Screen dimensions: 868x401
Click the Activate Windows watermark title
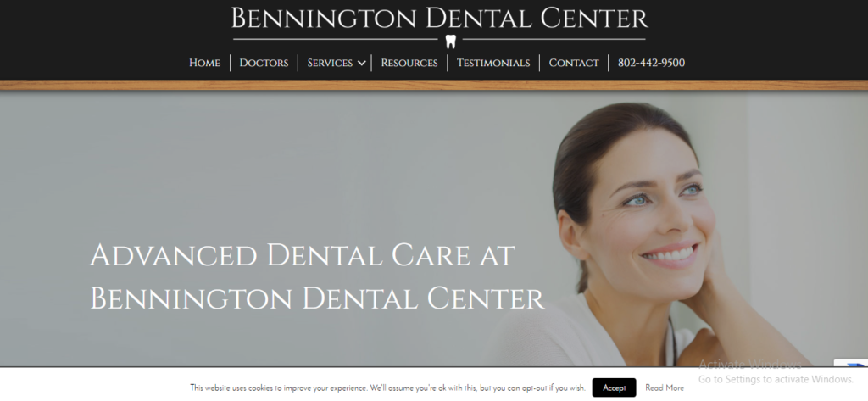pyautogui.click(x=749, y=365)
